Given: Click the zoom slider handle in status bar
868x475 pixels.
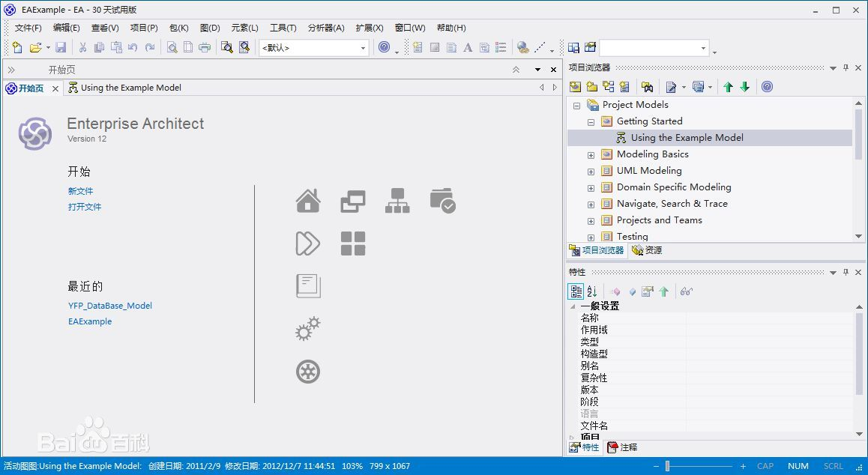Looking at the screenshot, I should (x=668, y=466).
